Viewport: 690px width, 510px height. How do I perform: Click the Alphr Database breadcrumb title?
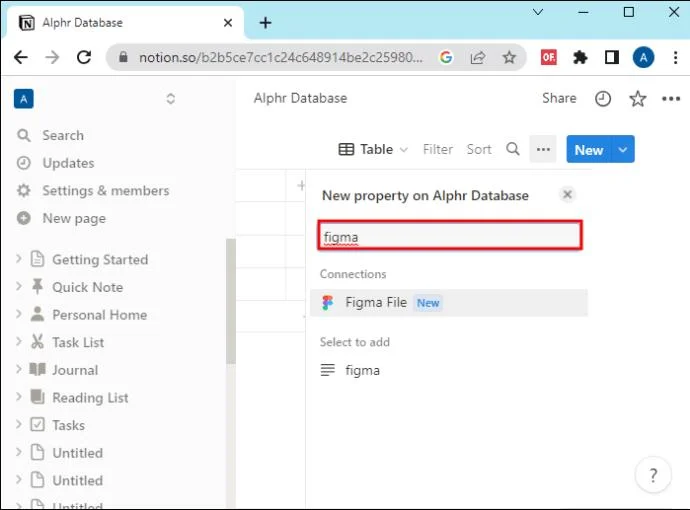(x=300, y=98)
